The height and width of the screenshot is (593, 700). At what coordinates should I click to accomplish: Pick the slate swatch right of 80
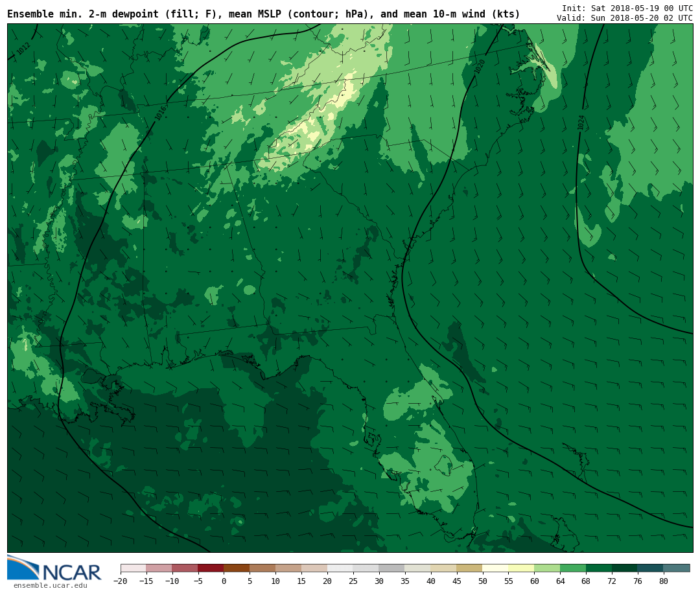(677, 568)
